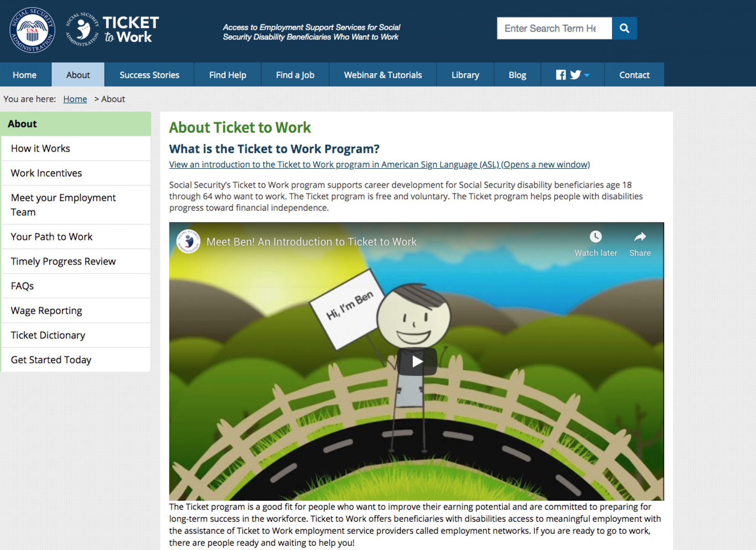The image size is (756, 550).
Task: Click the video channel avatar icon
Action: pyautogui.click(x=188, y=241)
